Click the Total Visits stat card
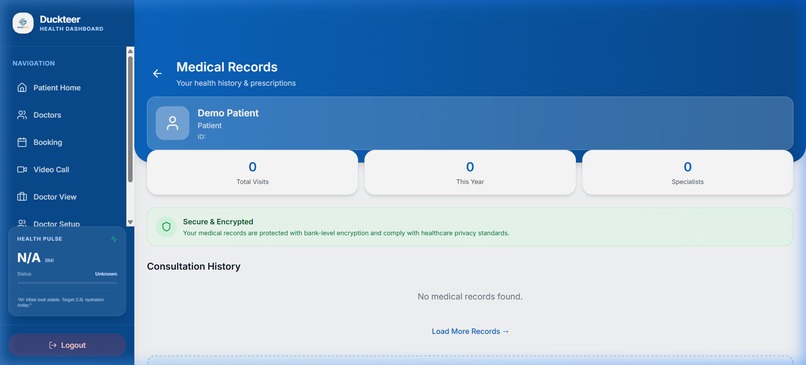 point(252,173)
